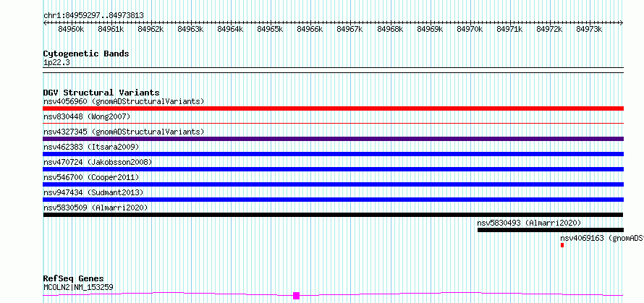The height and width of the screenshot is (303, 644).
Task: Select the blue bar under nsv546700
Action: coord(333,184)
